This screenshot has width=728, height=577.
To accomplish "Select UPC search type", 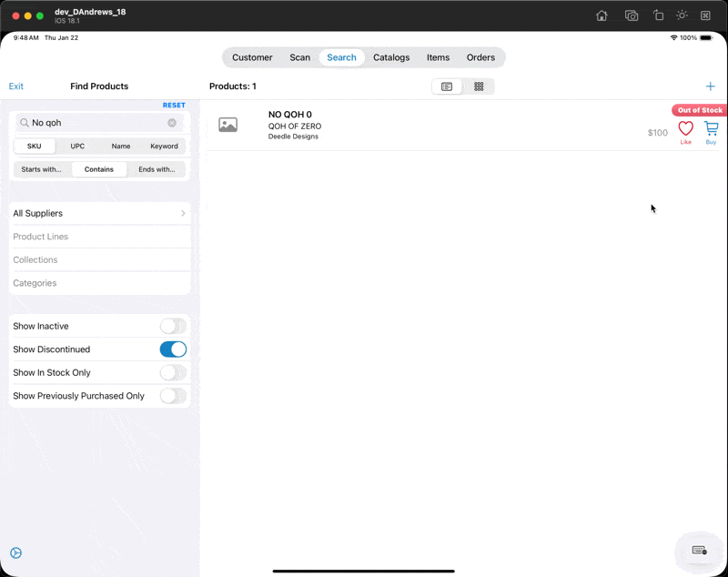I will coord(77,147).
